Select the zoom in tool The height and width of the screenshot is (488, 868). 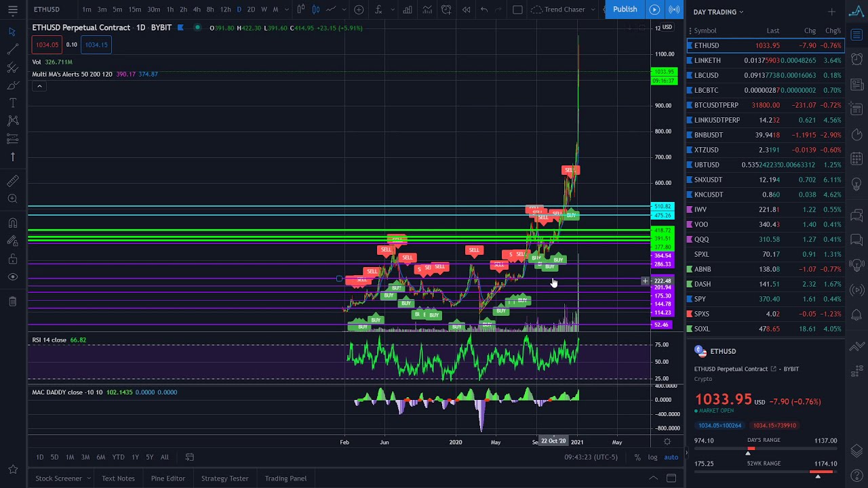[12, 199]
